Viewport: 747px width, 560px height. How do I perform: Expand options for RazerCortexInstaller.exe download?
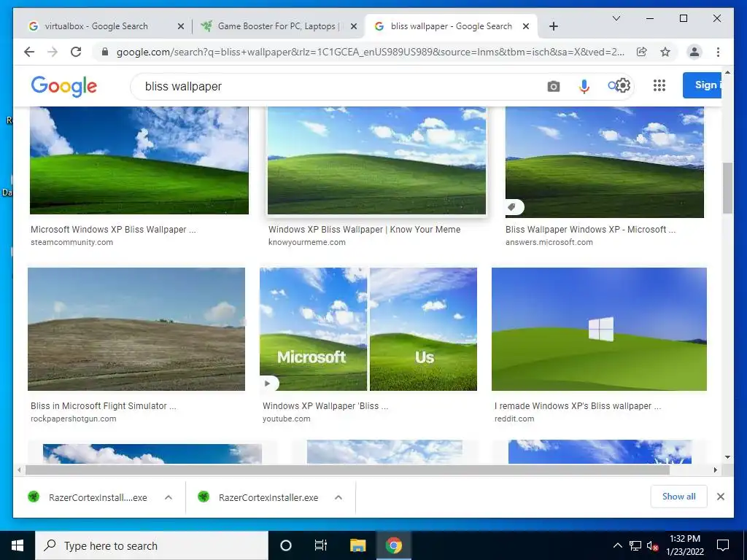[338, 497]
